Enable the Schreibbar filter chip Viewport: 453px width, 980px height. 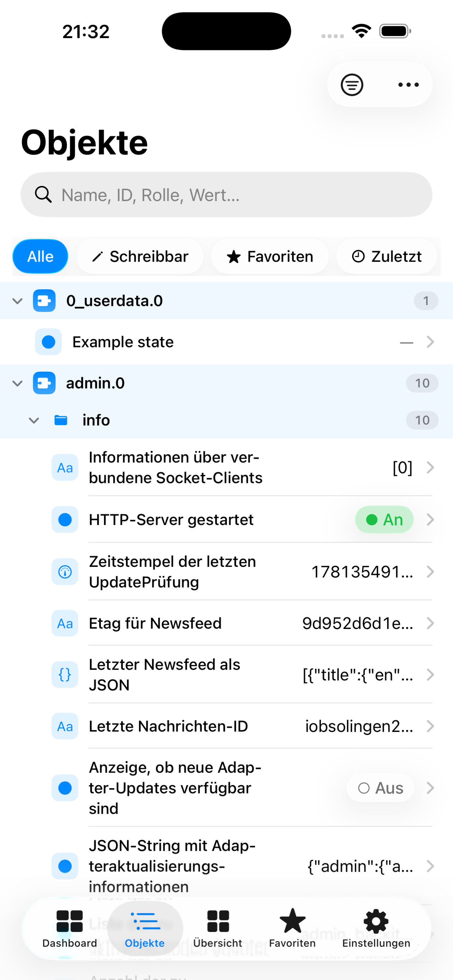coord(140,256)
